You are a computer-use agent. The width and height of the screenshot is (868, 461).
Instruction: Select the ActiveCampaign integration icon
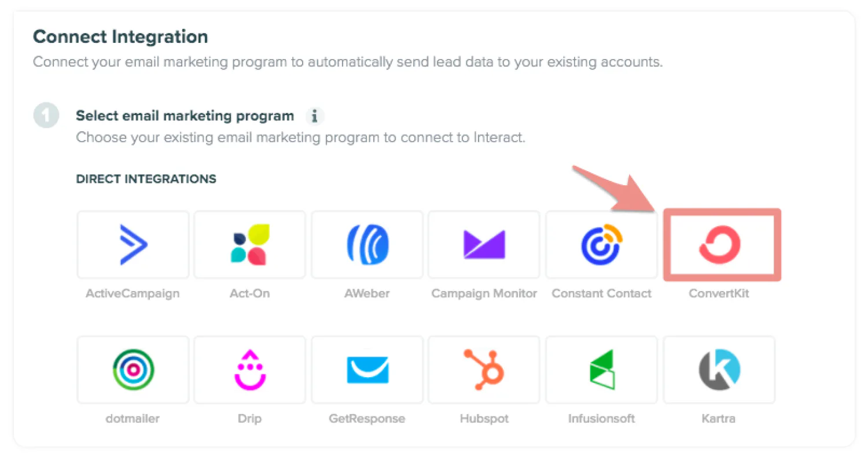point(133,245)
